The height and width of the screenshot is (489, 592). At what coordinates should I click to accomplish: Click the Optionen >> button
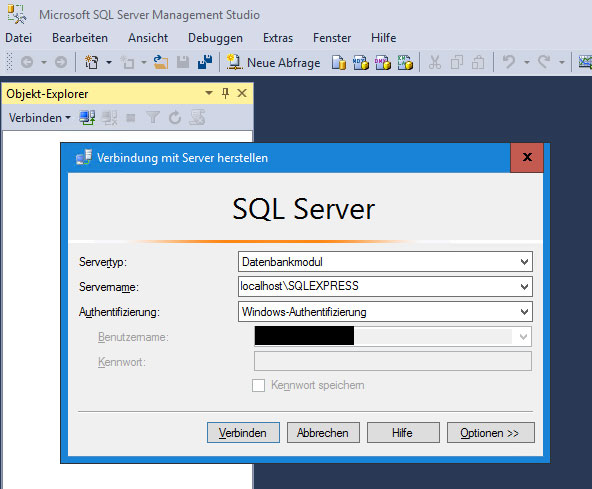click(x=490, y=433)
